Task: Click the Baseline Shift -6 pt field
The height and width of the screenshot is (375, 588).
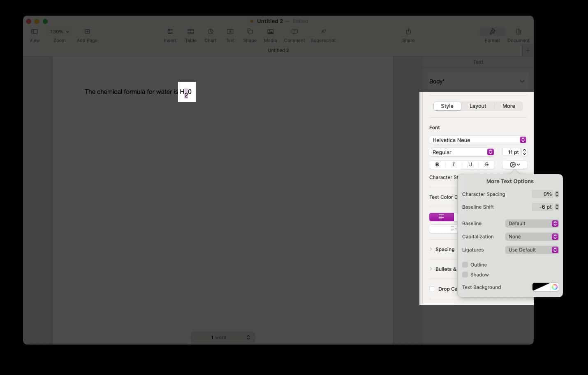Action: click(x=542, y=207)
